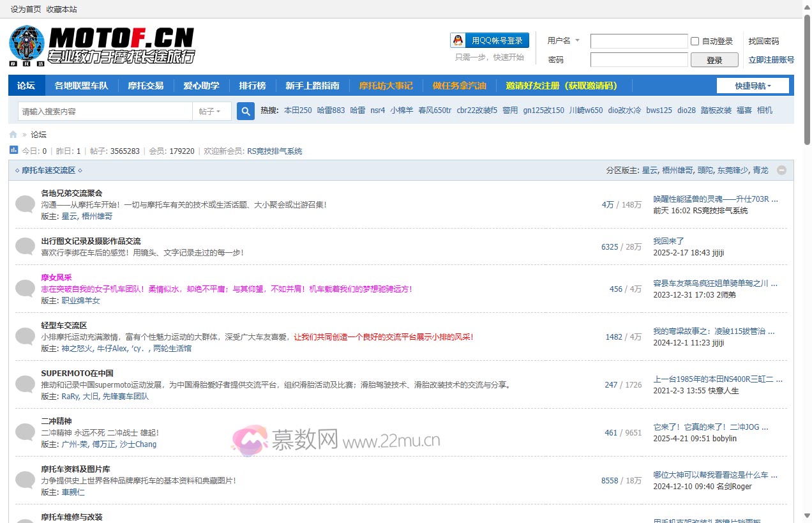Viewport: 812px width, 523px height.
Task: Click the 立即注册账号 link
Action: [771, 60]
